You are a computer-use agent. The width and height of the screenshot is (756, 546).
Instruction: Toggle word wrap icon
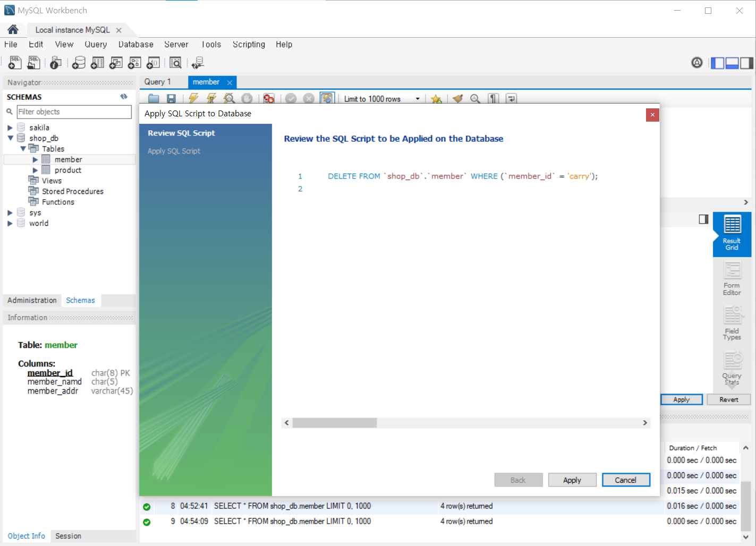(x=511, y=99)
